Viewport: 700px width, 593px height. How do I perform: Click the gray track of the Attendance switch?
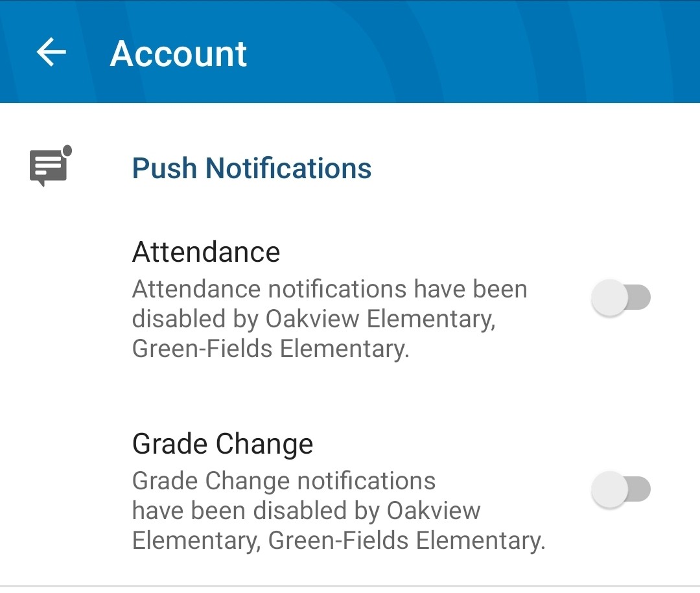coord(640,298)
